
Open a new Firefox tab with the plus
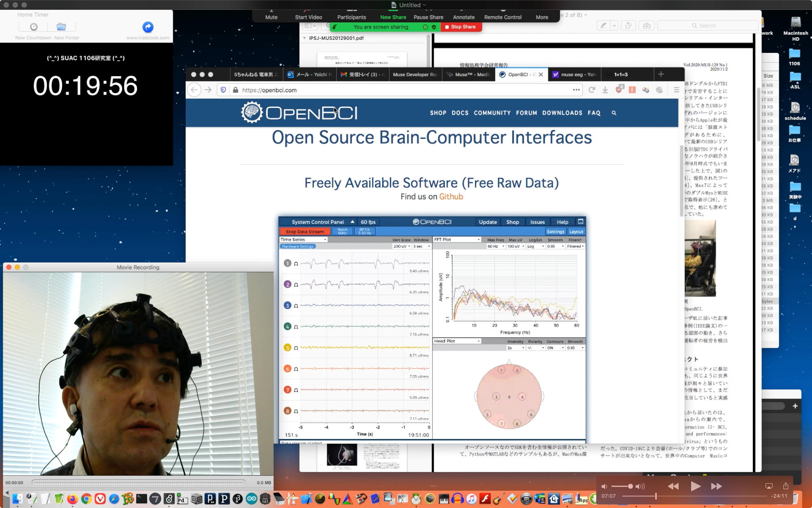click(x=661, y=74)
